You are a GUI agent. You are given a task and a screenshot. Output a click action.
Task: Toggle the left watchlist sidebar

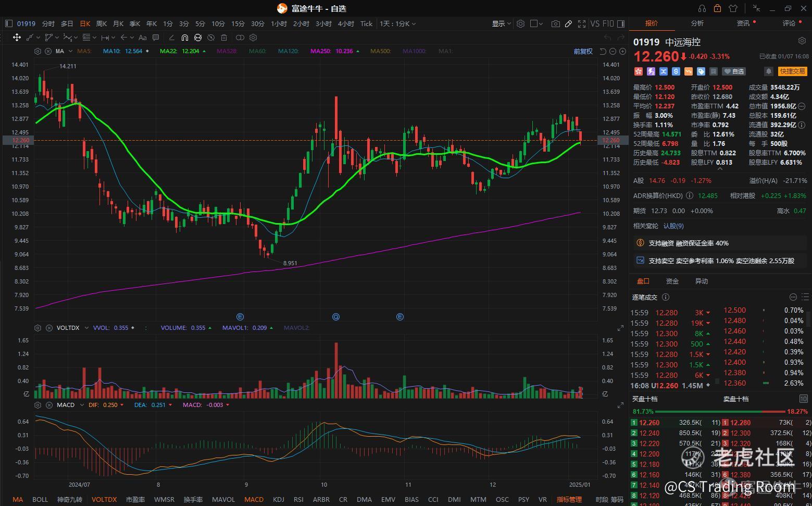click(8, 23)
